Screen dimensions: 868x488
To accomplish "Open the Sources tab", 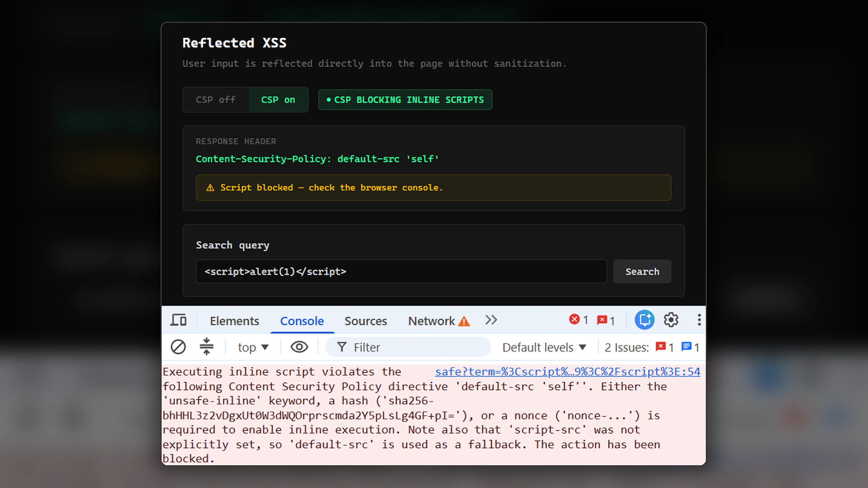I will tap(366, 321).
